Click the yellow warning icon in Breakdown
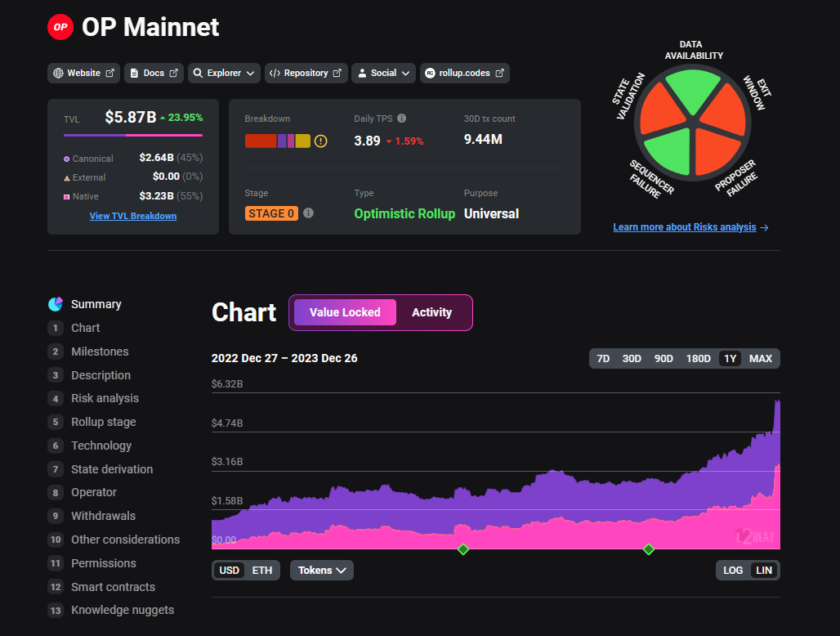This screenshot has width=840, height=636. [320, 141]
